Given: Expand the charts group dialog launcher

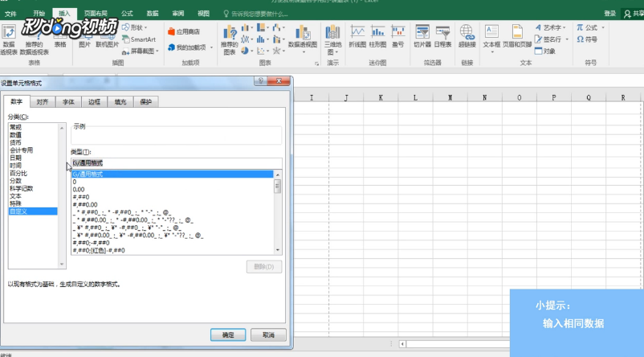Looking at the screenshot, I should [x=316, y=64].
